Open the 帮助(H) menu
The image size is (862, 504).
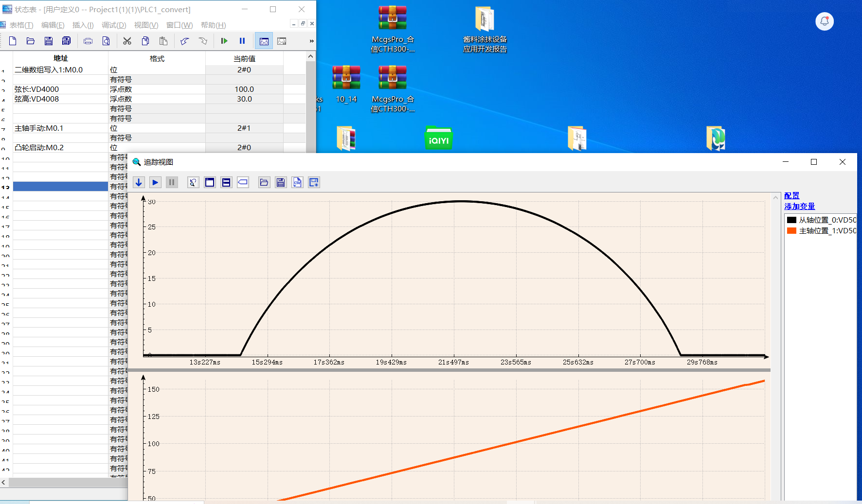click(x=213, y=25)
